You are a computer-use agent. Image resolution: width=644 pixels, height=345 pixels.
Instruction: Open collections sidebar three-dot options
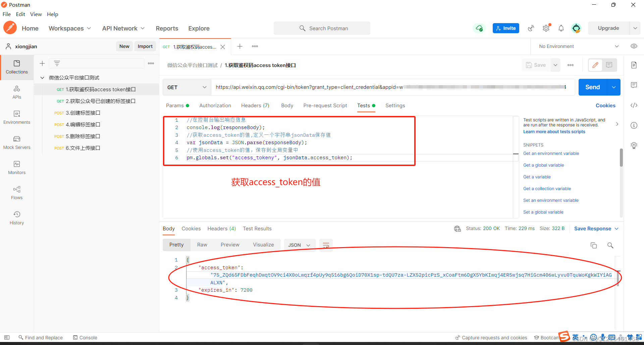(x=151, y=63)
